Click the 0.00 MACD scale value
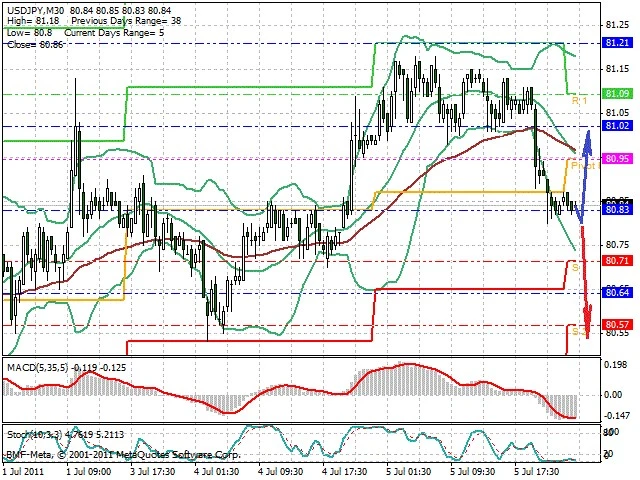Screen dimensions: 640x480 (613, 395)
